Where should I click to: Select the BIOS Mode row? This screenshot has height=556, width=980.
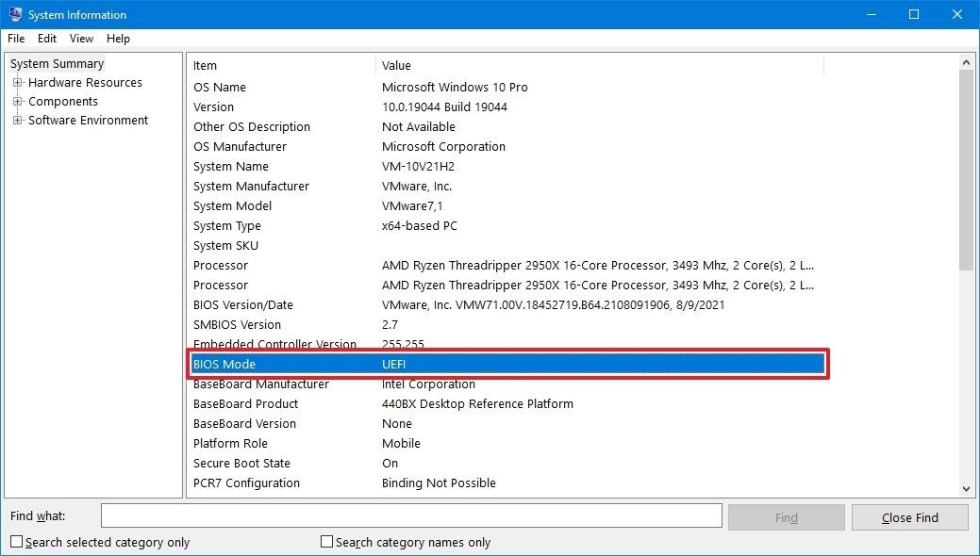pyautogui.click(x=377, y=364)
